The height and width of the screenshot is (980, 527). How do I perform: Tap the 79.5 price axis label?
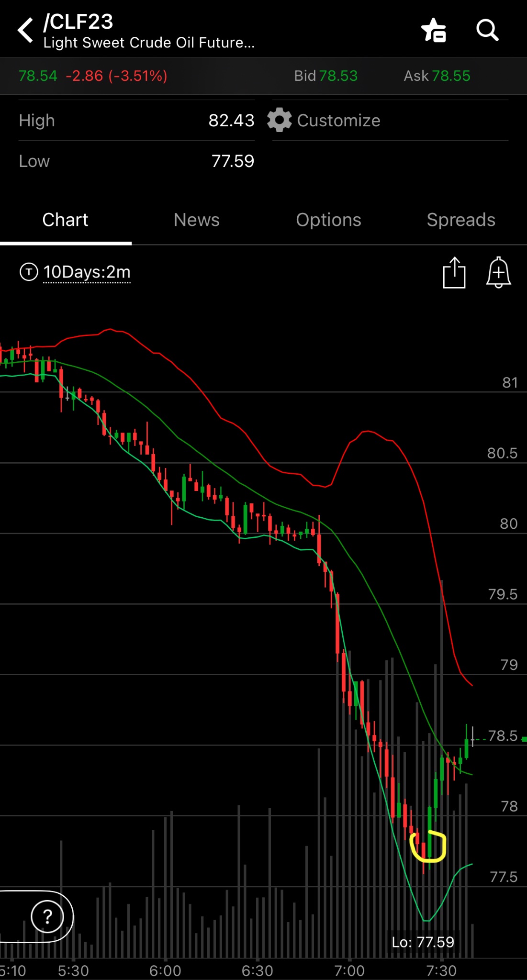(x=503, y=594)
